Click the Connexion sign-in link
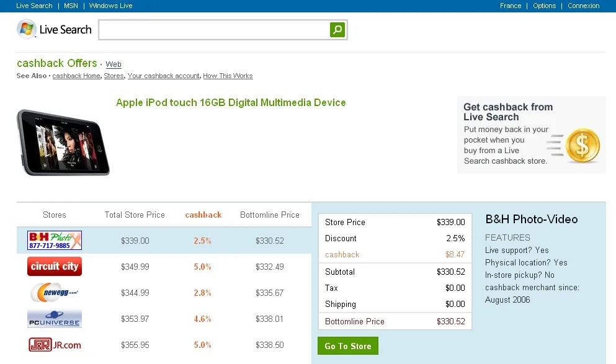The image size is (616, 364). (583, 6)
